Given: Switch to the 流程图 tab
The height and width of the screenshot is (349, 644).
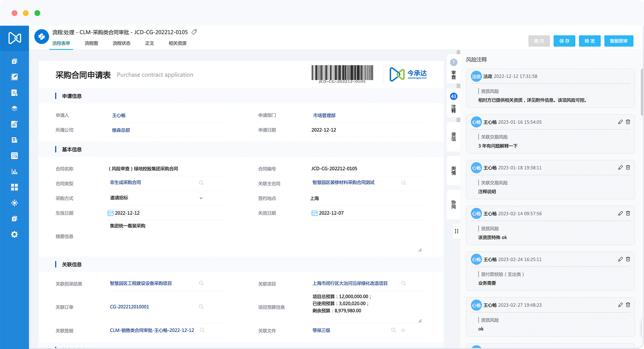Looking at the screenshot, I should 91,43.
